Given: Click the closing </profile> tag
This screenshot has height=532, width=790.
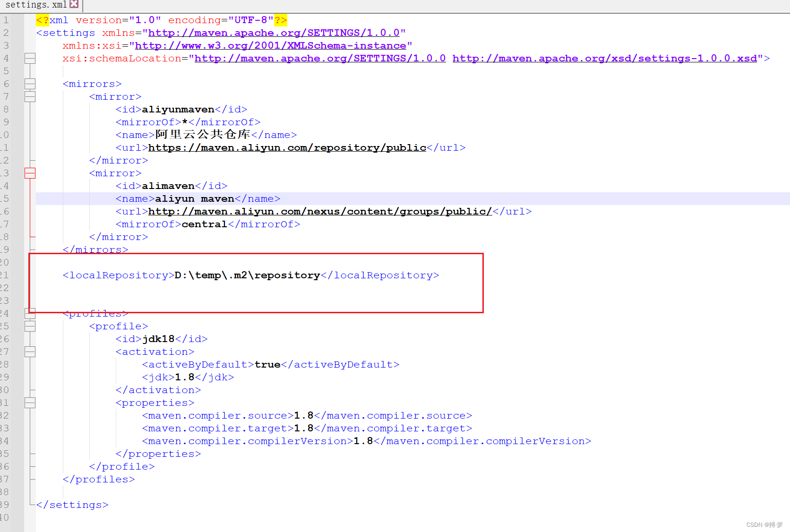Looking at the screenshot, I should tap(122, 467).
